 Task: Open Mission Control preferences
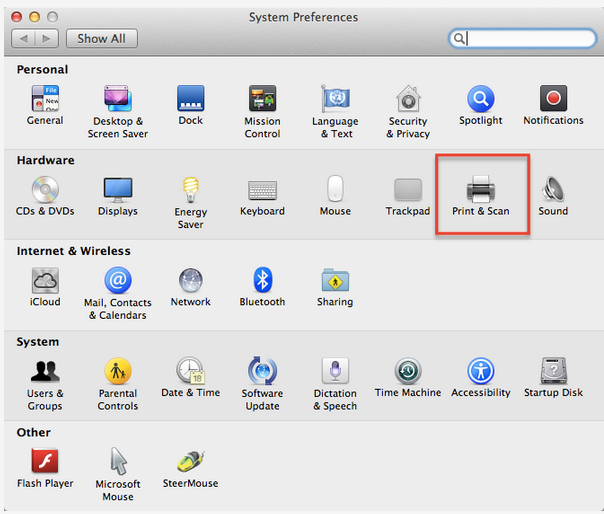[262, 100]
